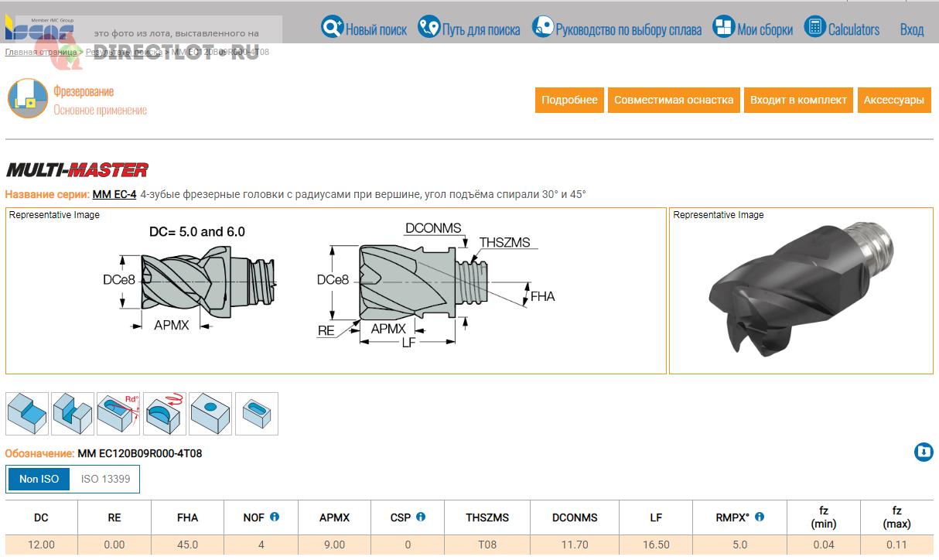The height and width of the screenshot is (560, 939).
Task: Click the Вход login link
Action: (912, 30)
